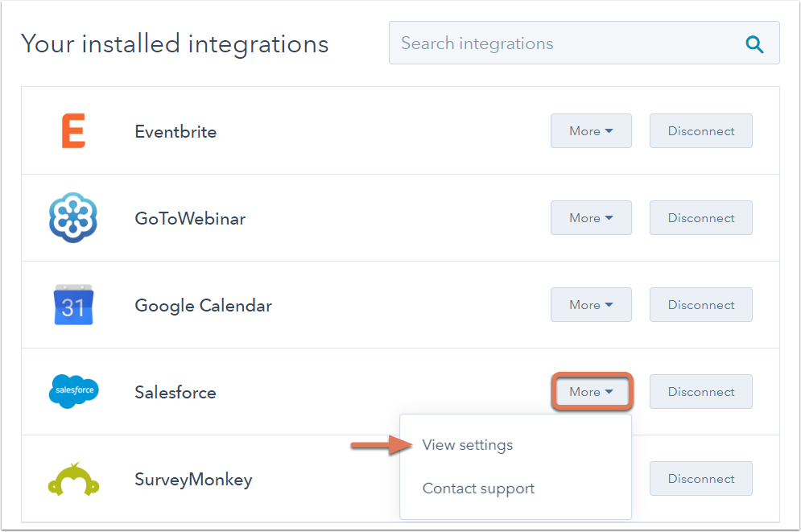Image resolution: width=801 pixels, height=532 pixels.
Task: Disconnect the Salesforce integration
Action: [x=701, y=392]
